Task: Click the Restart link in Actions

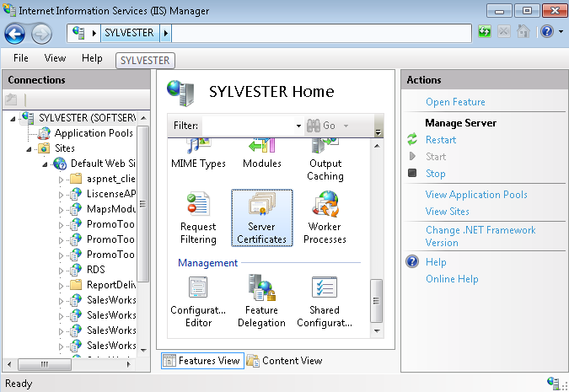Action: click(441, 140)
